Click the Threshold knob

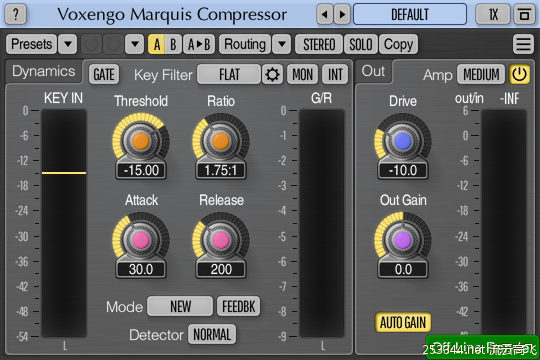pyautogui.click(x=141, y=141)
